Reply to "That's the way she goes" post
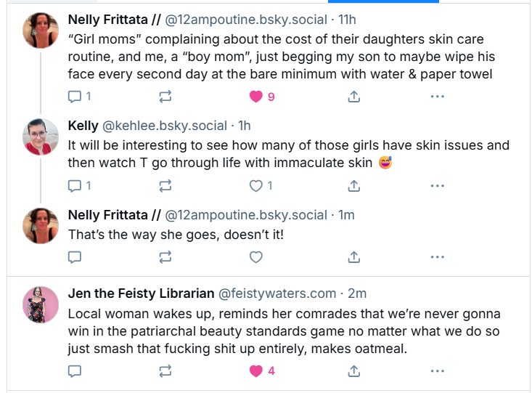This screenshot has width=532, height=393. 75,256
